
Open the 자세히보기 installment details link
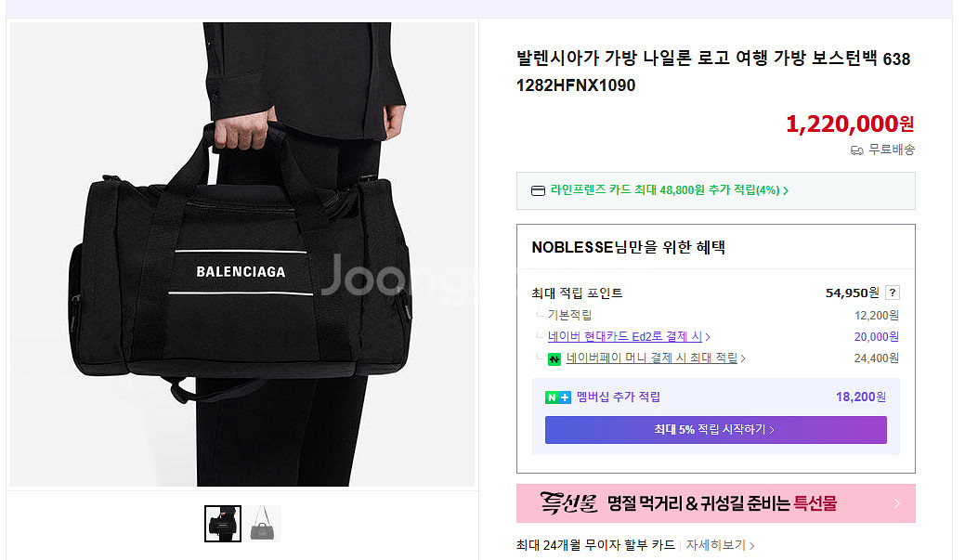pos(720,545)
